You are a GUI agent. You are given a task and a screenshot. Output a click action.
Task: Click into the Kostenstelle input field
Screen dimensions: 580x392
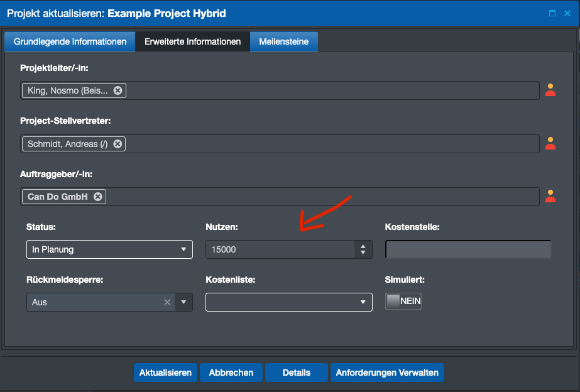click(x=468, y=249)
